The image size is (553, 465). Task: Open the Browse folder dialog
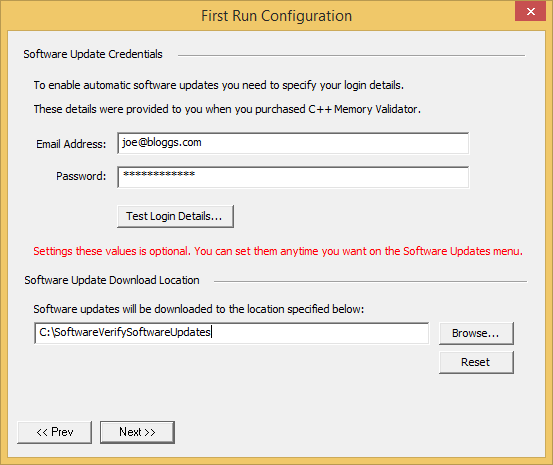476,333
